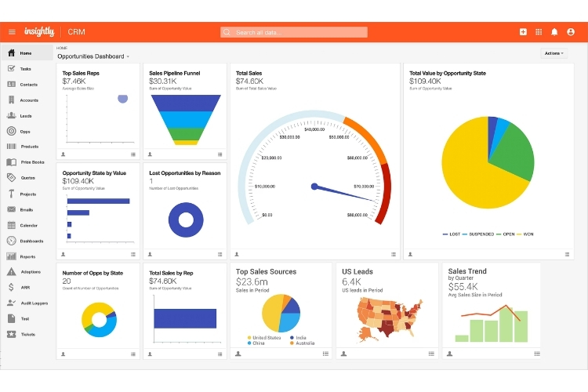This screenshot has height=392, width=588.
Task: Open Leads in the sidebar
Action: click(x=25, y=115)
